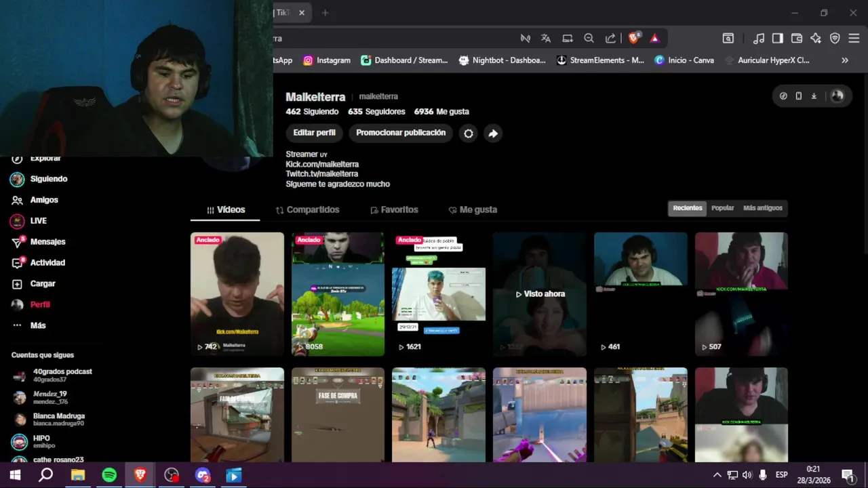Share profile with the arrow icon
The image size is (868, 488).
coord(493,134)
